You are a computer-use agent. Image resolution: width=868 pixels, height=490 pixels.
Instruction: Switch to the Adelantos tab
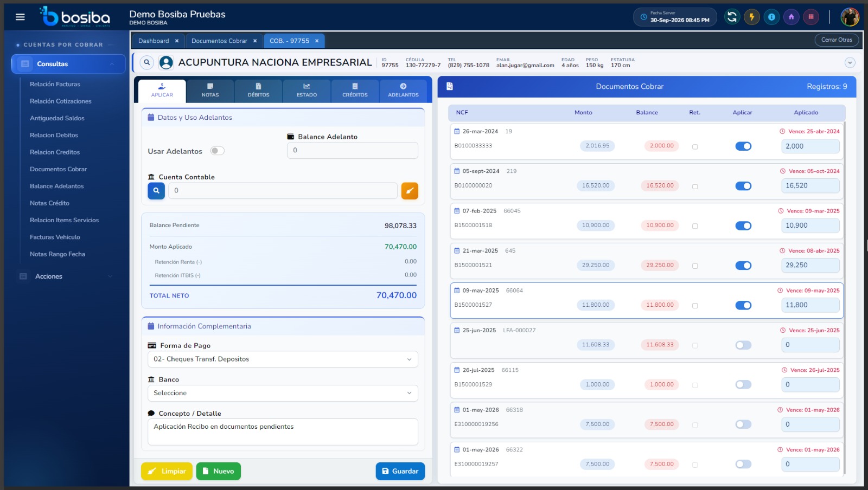[x=403, y=91]
